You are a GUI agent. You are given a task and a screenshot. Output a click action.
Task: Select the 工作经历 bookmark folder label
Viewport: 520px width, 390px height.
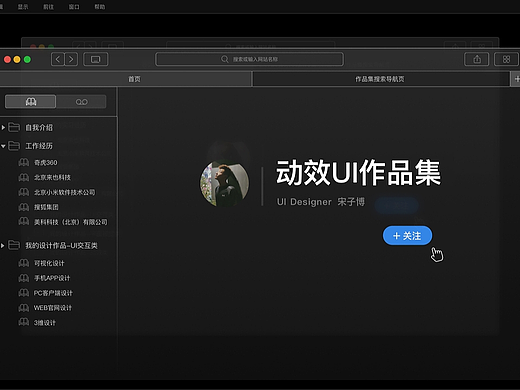[39, 146]
